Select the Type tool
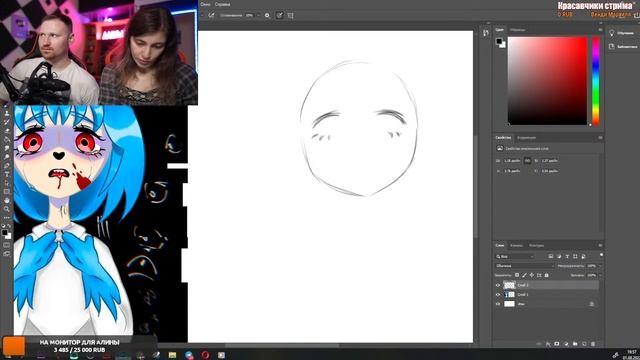The height and width of the screenshot is (360, 640). [x=7, y=174]
